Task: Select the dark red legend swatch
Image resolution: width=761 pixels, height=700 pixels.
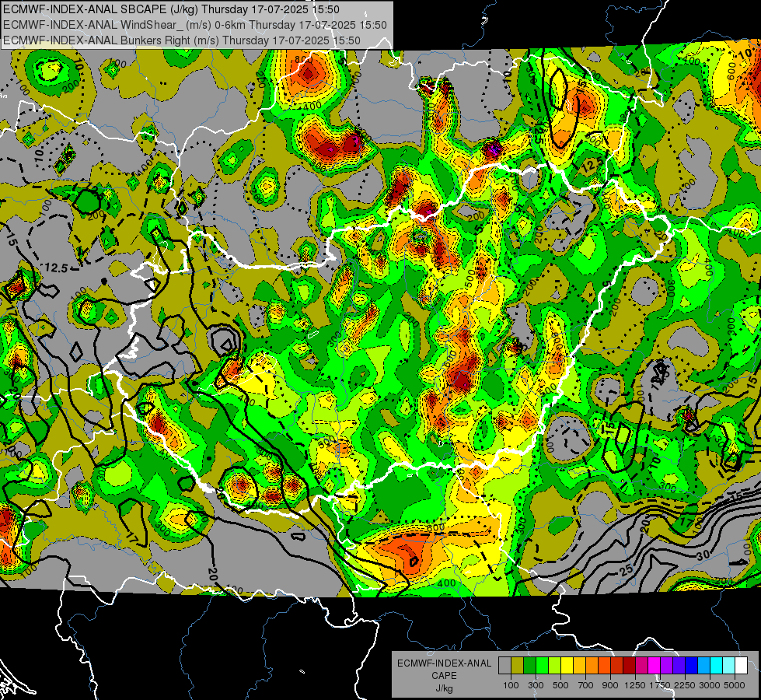Action: tap(630, 666)
